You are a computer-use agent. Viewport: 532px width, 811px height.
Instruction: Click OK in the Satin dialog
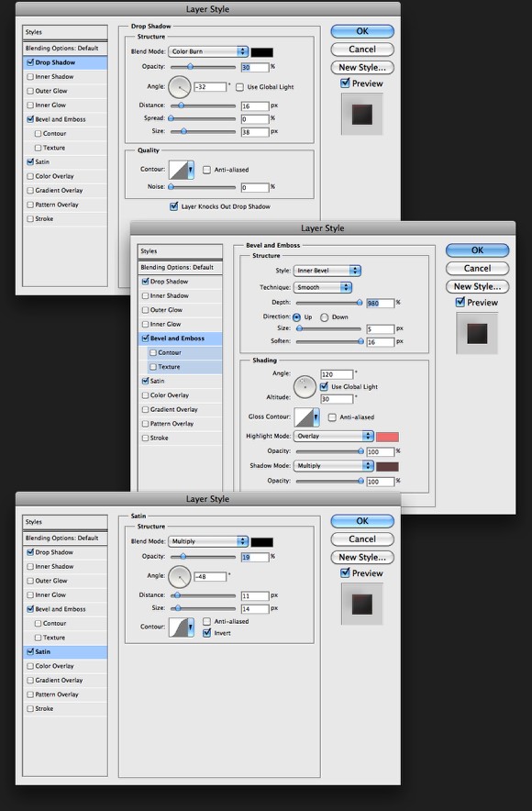362,521
